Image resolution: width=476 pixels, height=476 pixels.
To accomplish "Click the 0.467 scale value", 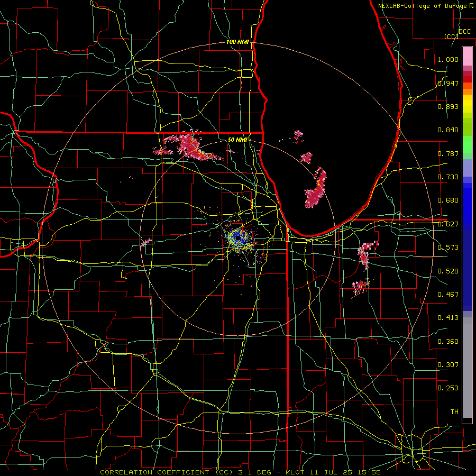I will pyautogui.click(x=448, y=295).
